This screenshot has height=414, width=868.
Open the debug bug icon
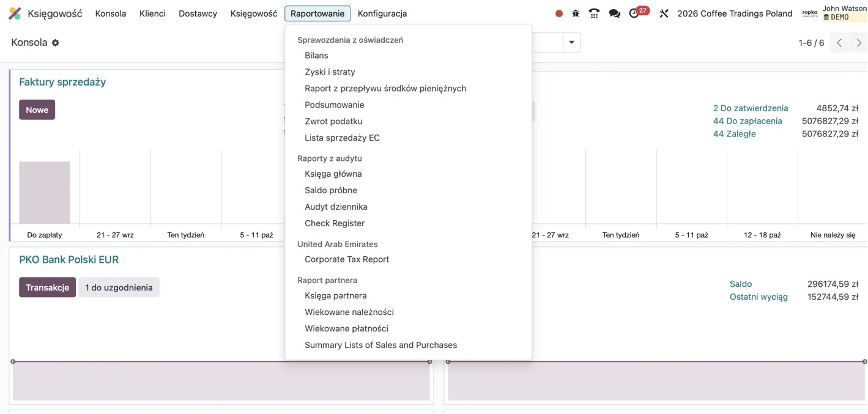coord(576,13)
